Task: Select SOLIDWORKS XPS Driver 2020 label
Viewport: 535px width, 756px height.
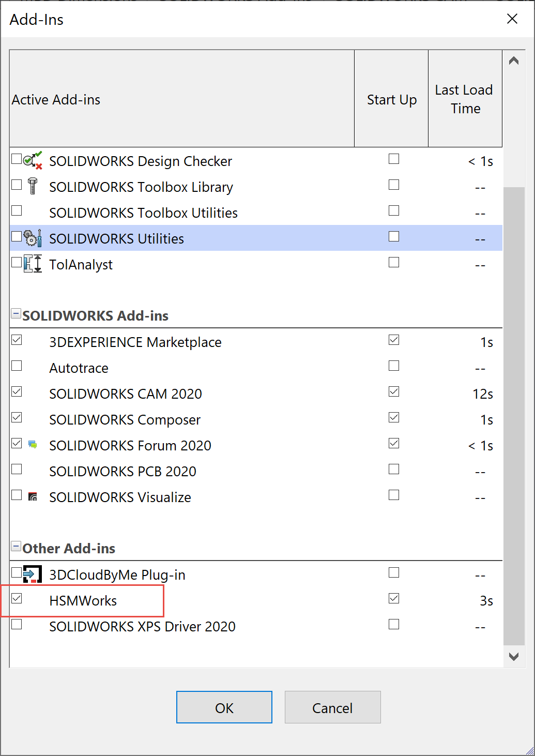Action: click(x=143, y=626)
